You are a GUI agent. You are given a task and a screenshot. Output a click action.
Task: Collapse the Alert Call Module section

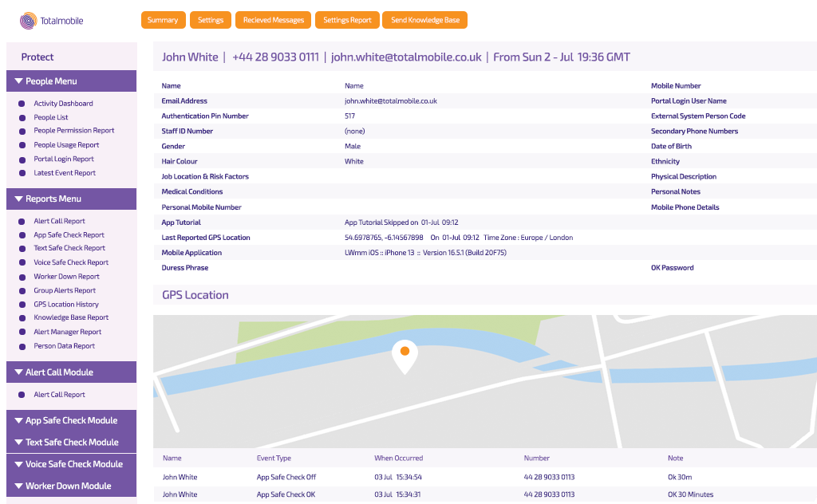click(71, 372)
